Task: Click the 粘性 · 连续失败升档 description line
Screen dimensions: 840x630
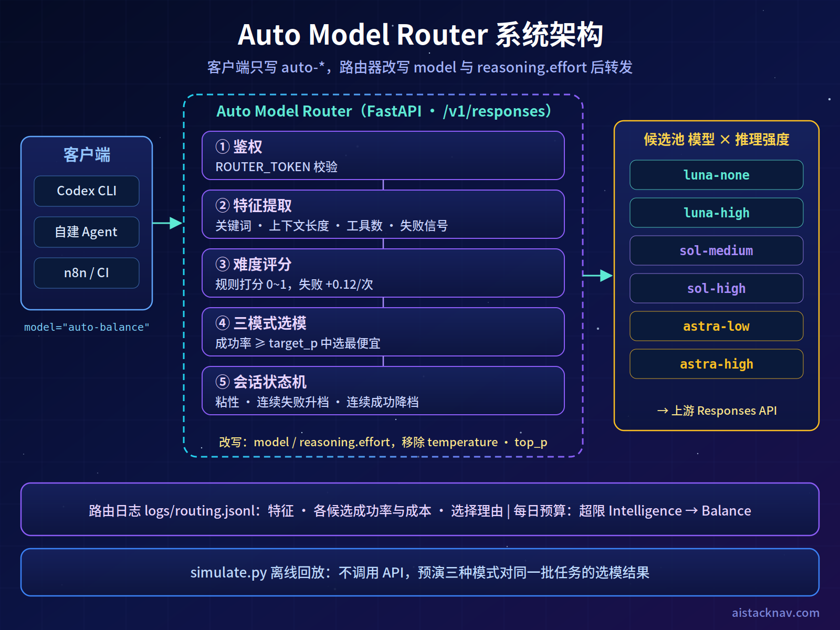Action: tap(317, 402)
